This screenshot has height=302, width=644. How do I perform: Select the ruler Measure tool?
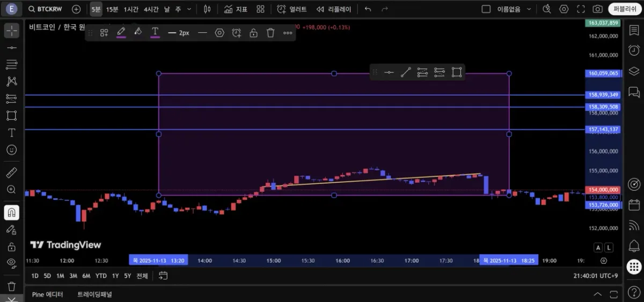(11, 172)
